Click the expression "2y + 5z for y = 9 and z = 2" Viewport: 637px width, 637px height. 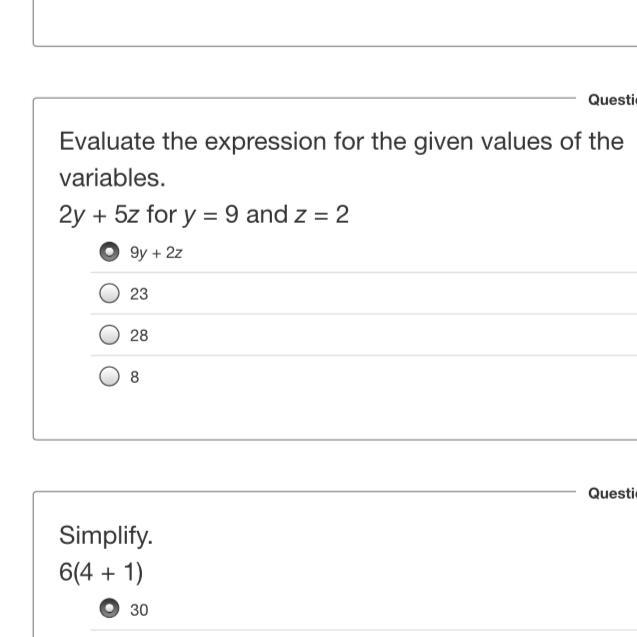click(x=204, y=214)
